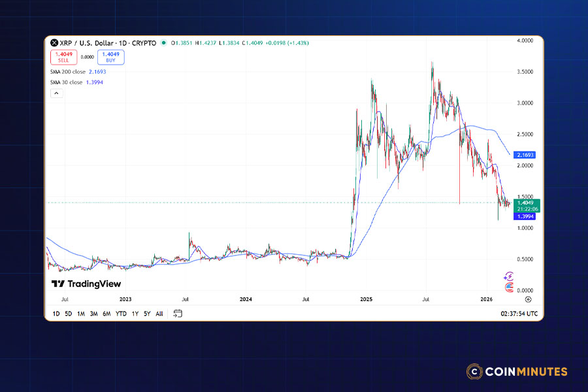Click the XRP symbol logo icon
588x392 pixels.
[54, 43]
